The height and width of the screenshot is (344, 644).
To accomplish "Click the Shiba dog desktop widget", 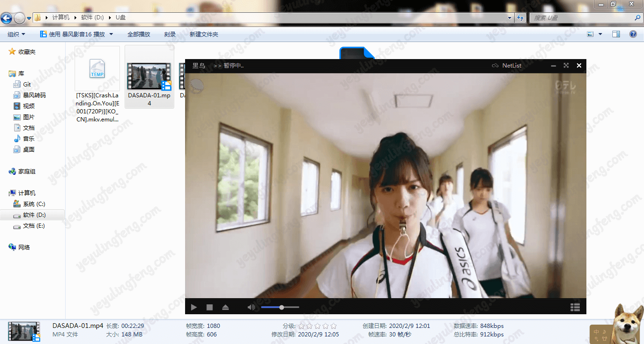I will click(626, 323).
